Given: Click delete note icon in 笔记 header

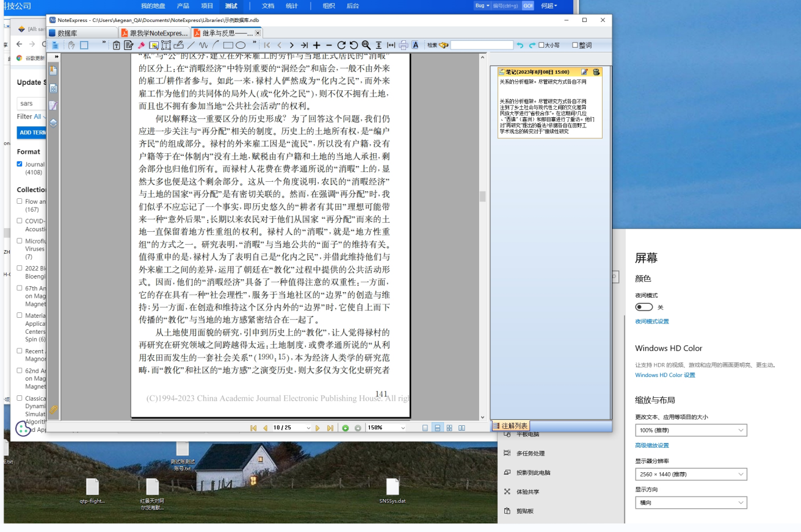Looking at the screenshot, I should click(x=596, y=72).
